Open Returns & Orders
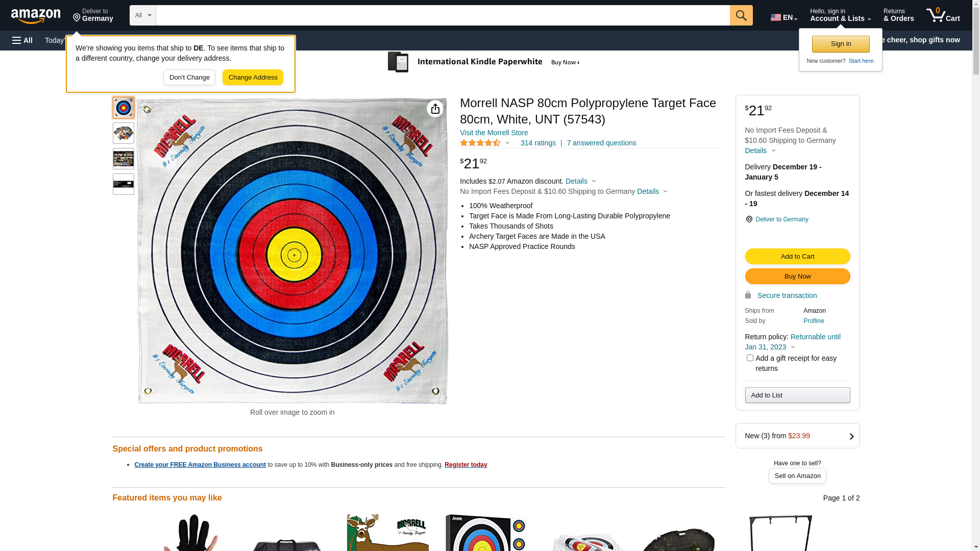980x551 pixels. point(898,15)
